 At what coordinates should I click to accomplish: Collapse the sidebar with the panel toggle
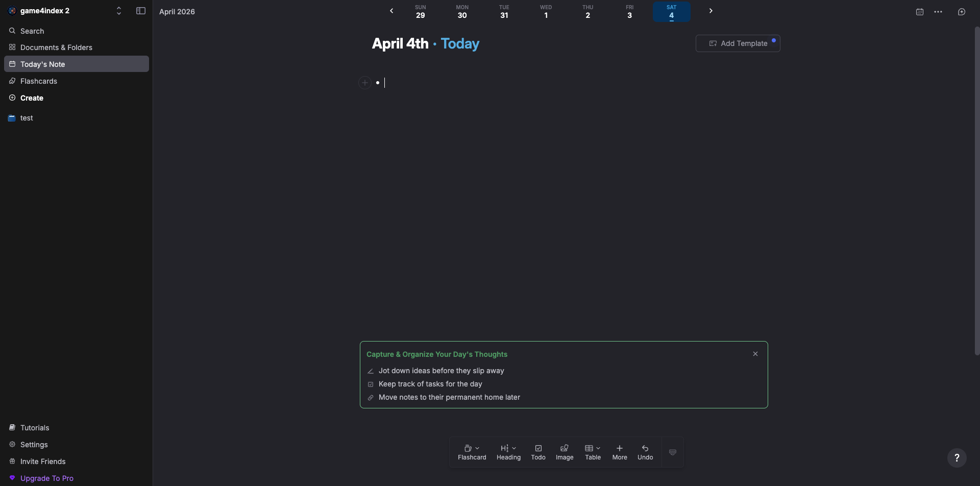pos(140,10)
